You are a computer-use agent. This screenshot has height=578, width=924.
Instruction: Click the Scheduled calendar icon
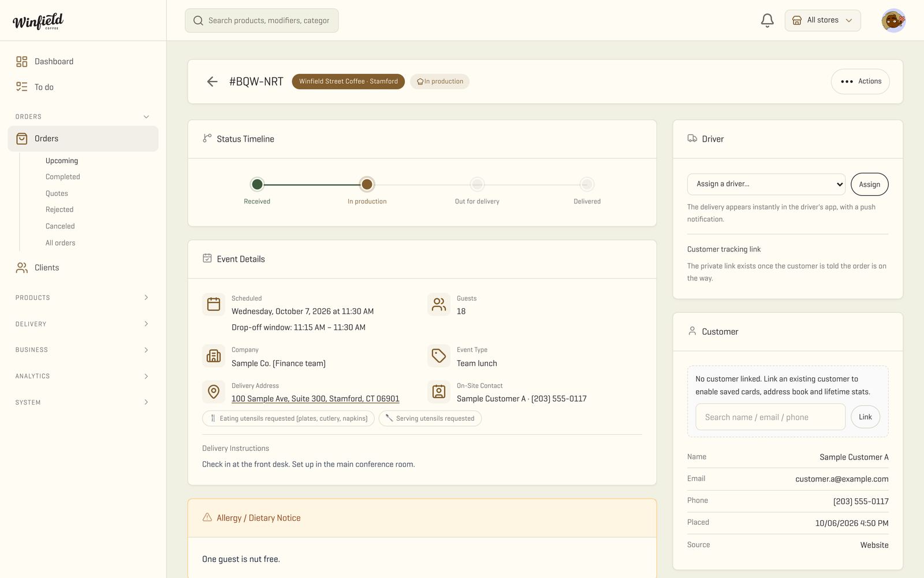[x=214, y=304]
